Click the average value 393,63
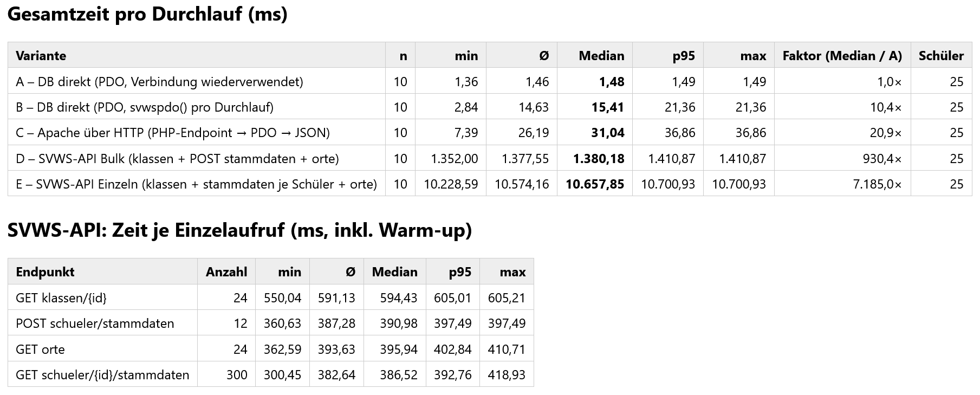Screen dimensions: 980x395 point(336,349)
